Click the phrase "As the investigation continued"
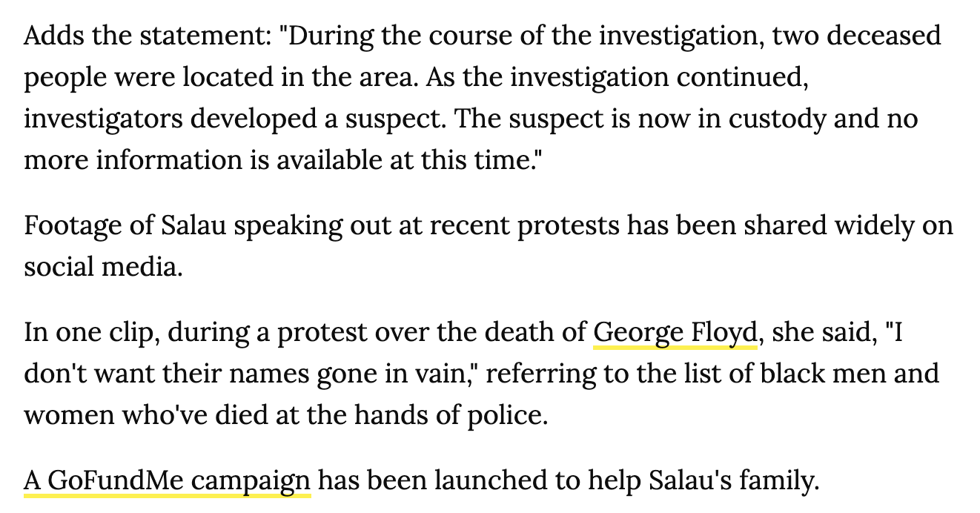Viewport: 980px width, 513px height. pyautogui.click(x=617, y=78)
